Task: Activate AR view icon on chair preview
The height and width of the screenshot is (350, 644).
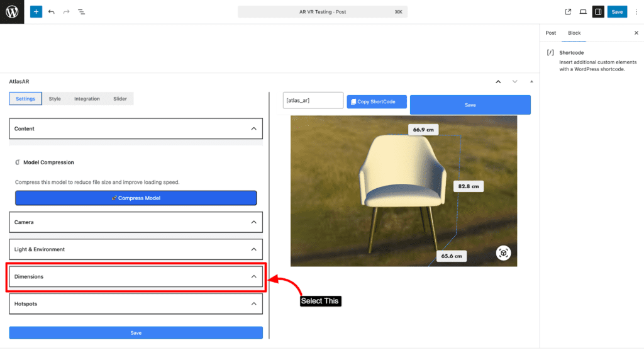Action: (x=503, y=253)
